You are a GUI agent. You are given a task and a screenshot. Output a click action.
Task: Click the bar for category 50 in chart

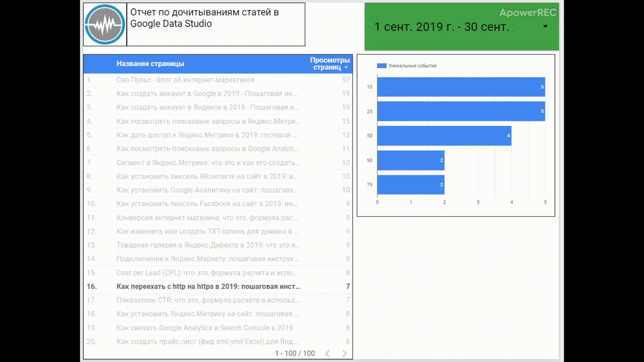pos(444,136)
